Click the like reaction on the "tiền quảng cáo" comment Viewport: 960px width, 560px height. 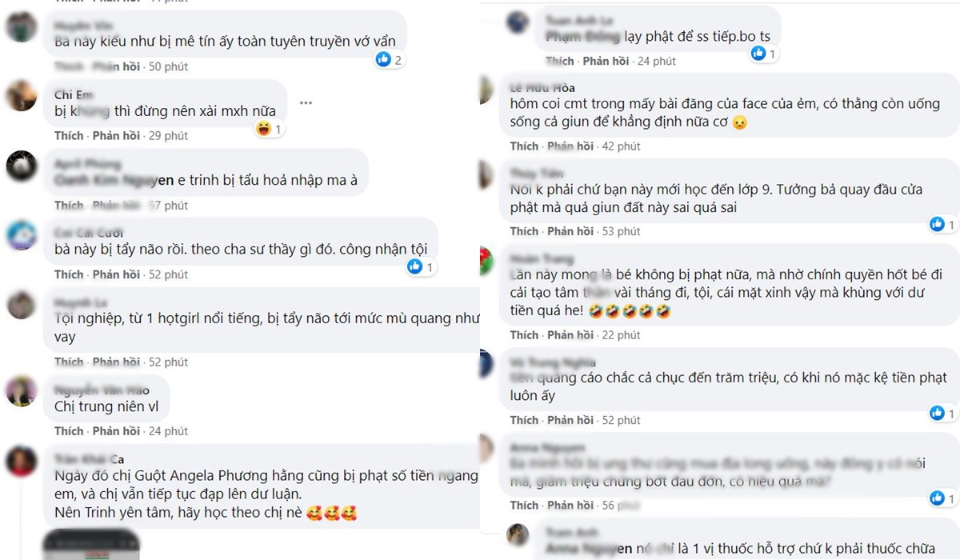[x=937, y=413]
